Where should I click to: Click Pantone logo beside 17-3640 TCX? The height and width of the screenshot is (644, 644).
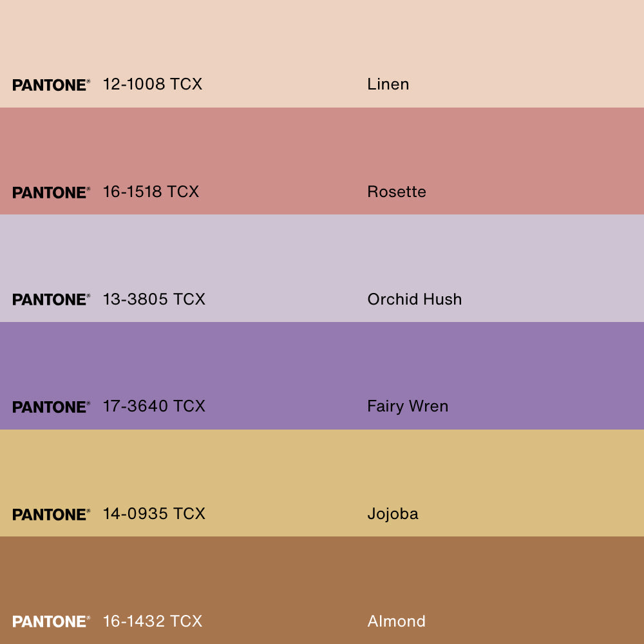point(52,407)
